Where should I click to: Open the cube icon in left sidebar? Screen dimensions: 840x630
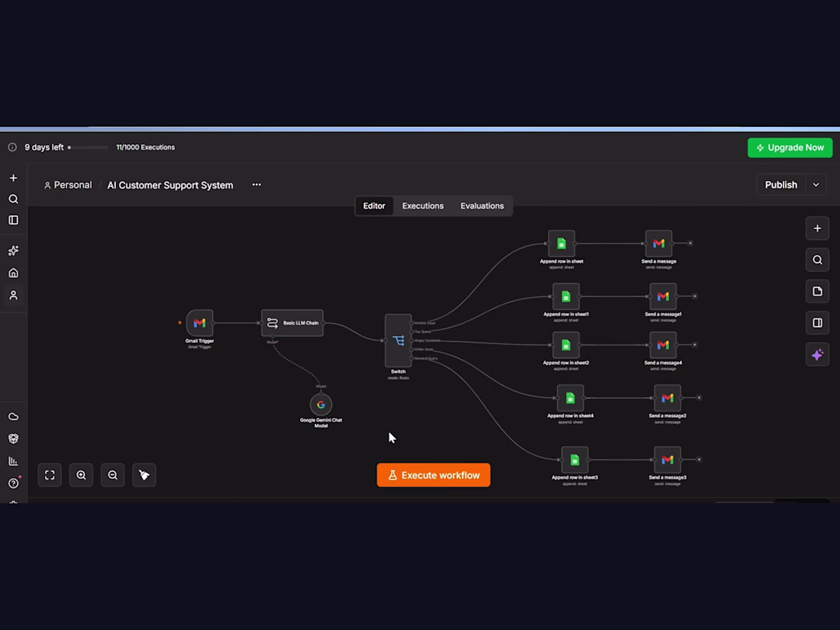click(14, 439)
